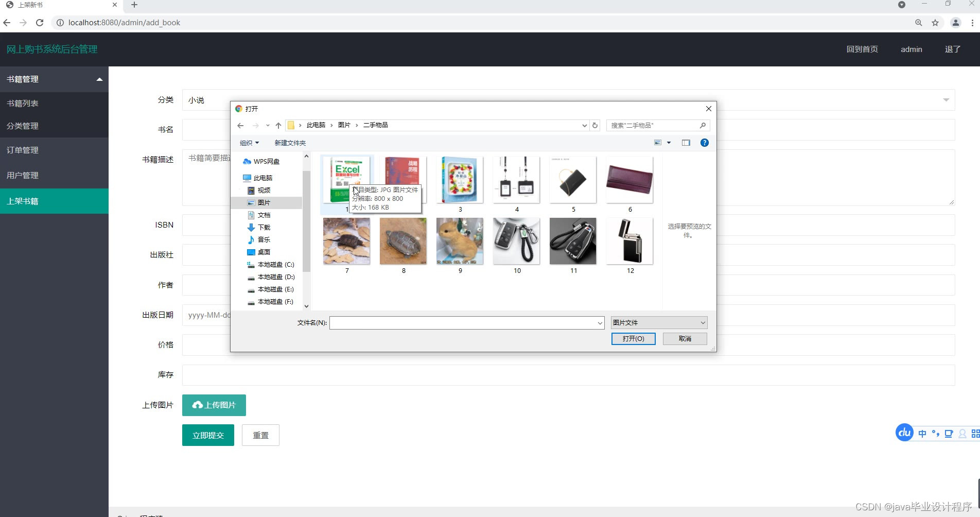Select WPS网盘 in navigation pane

[261, 161]
